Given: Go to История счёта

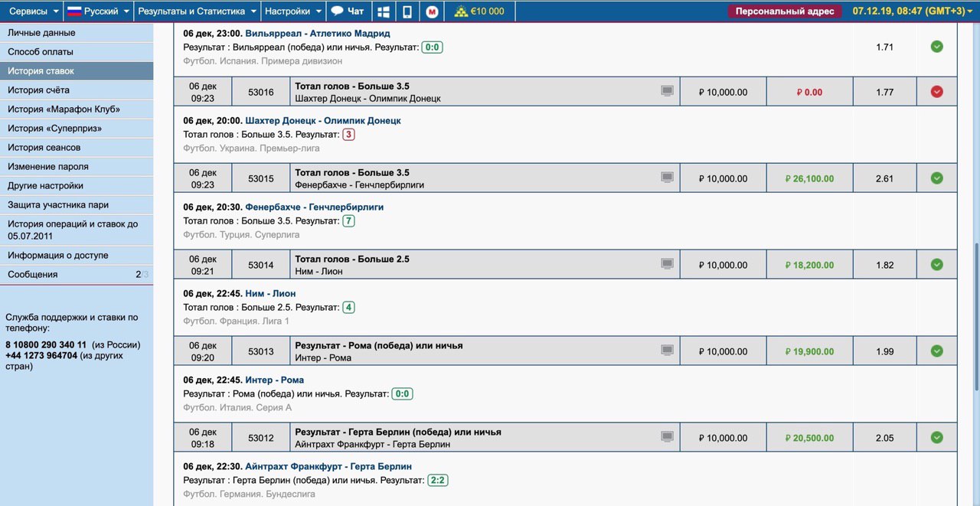Looking at the screenshot, I should coord(77,90).
